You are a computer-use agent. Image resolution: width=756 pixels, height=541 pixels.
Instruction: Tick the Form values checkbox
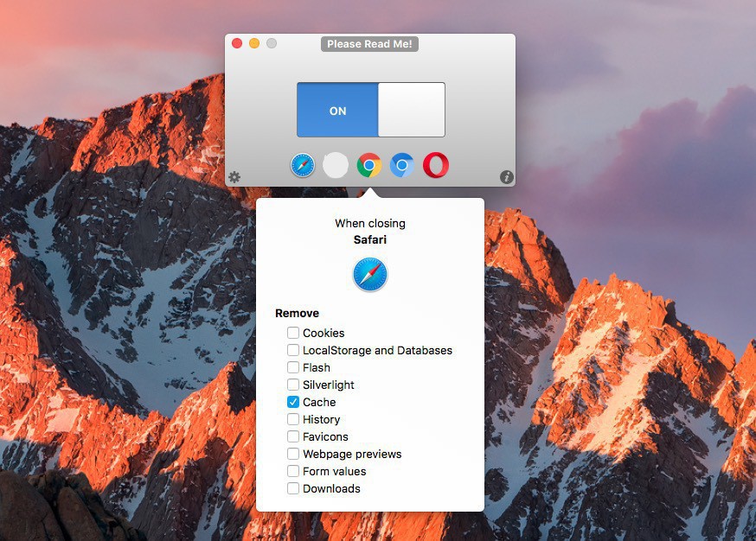click(x=294, y=471)
